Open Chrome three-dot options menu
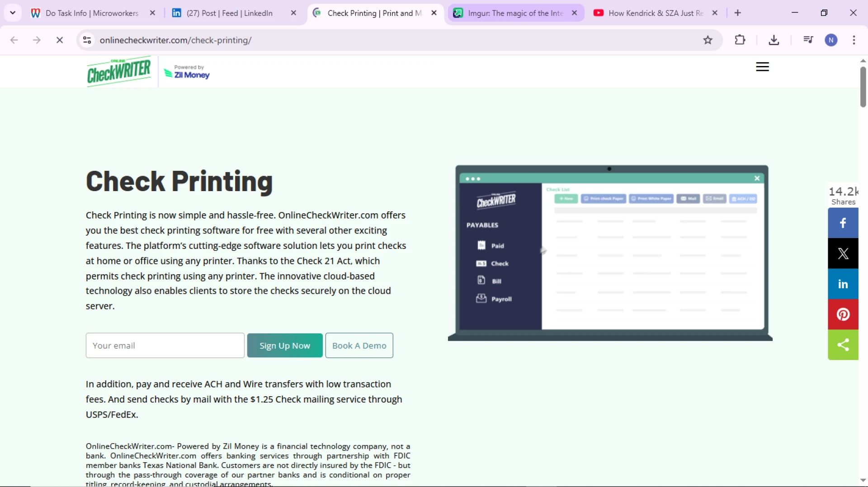The height and width of the screenshot is (487, 868). [854, 40]
